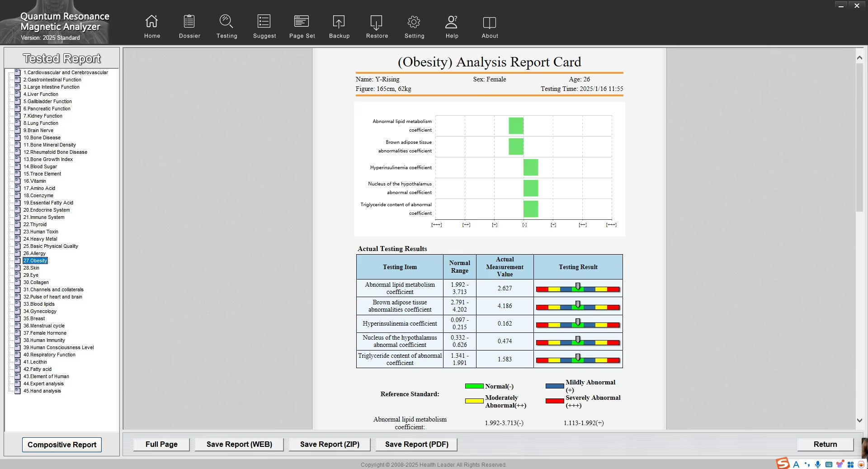Open the Help person icon
This screenshot has height=469, width=868.
tap(451, 22)
